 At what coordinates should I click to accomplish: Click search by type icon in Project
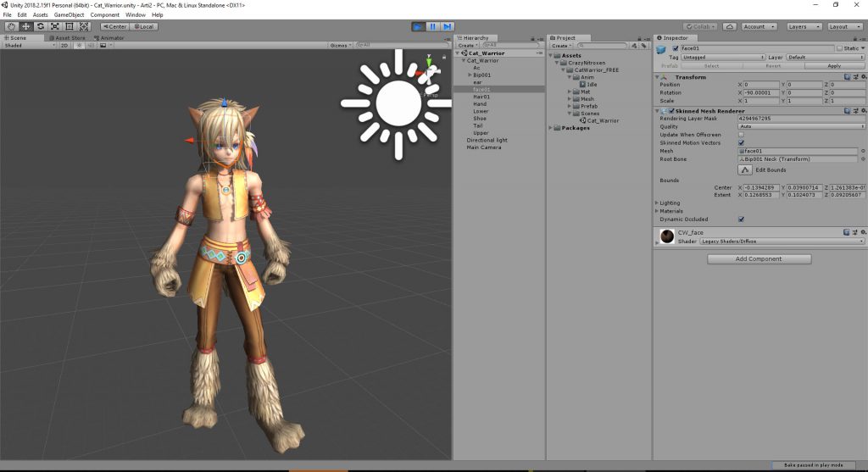tap(634, 46)
